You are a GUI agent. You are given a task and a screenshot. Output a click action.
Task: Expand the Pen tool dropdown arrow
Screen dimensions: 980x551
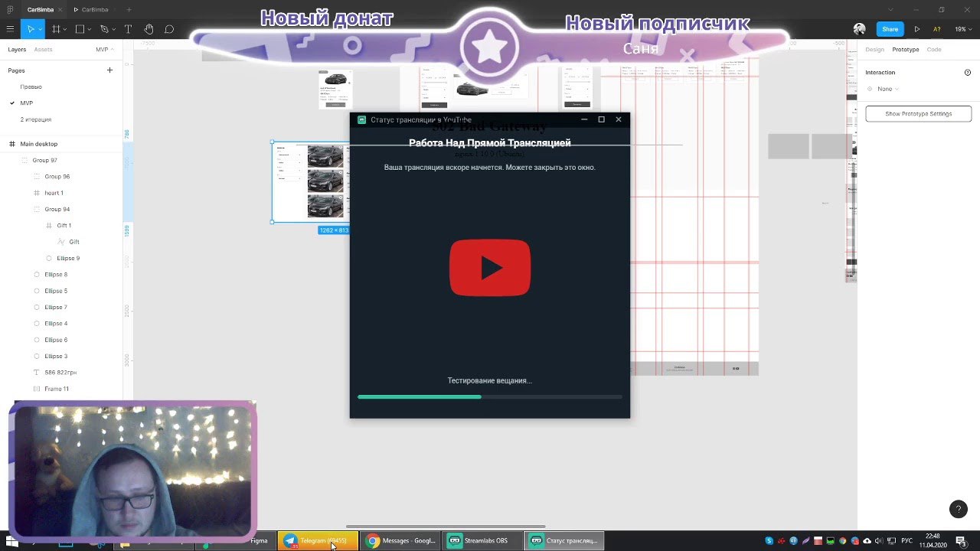coord(113,29)
